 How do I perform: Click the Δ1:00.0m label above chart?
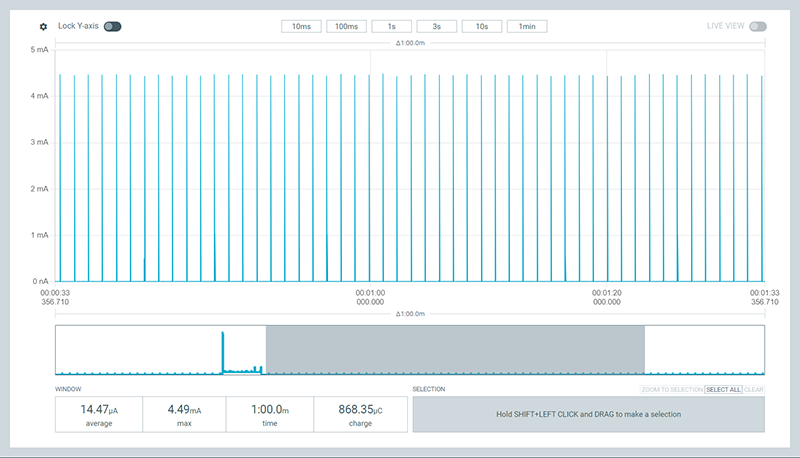pyautogui.click(x=410, y=43)
